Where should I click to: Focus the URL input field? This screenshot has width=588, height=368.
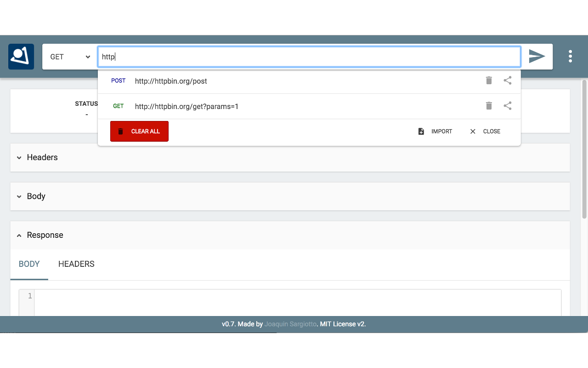(x=309, y=57)
